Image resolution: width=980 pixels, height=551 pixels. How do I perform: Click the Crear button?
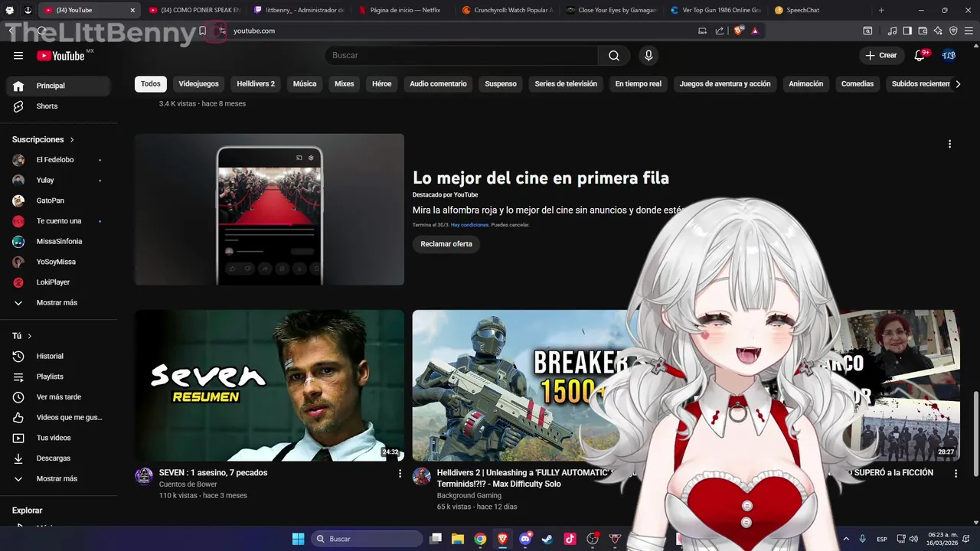coord(881,55)
